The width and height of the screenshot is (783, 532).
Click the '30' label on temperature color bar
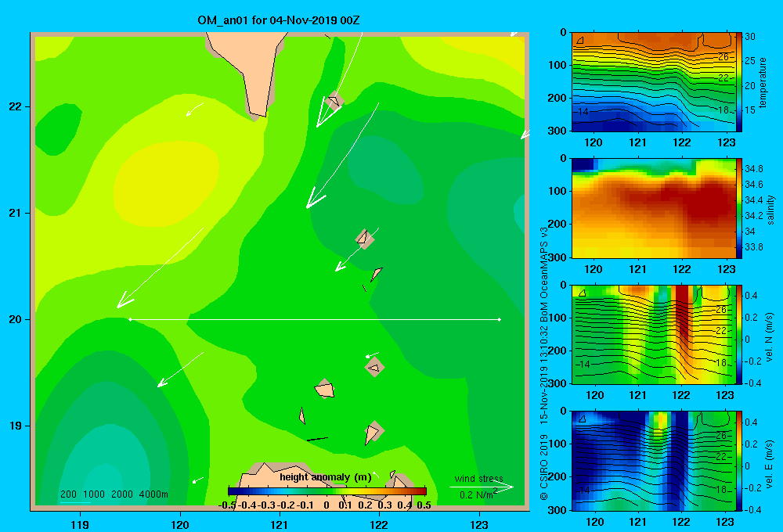click(x=750, y=37)
